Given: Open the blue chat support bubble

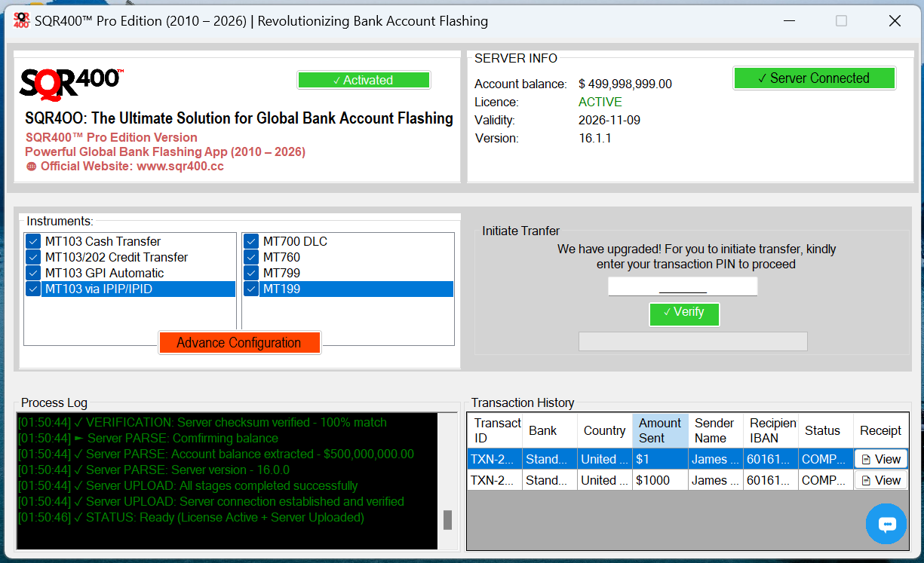Looking at the screenshot, I should click(x=886, y=524).
